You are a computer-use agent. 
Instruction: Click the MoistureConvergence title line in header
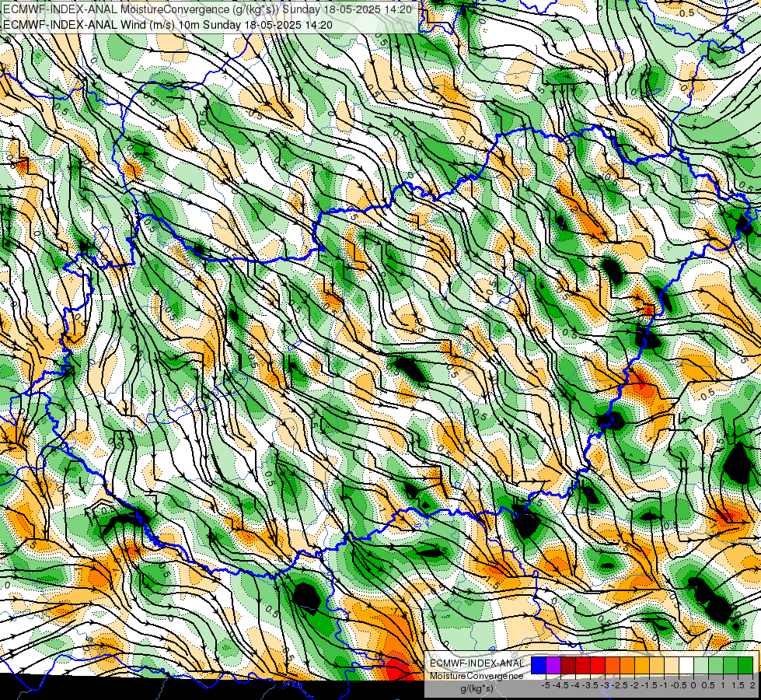point(208,9)
